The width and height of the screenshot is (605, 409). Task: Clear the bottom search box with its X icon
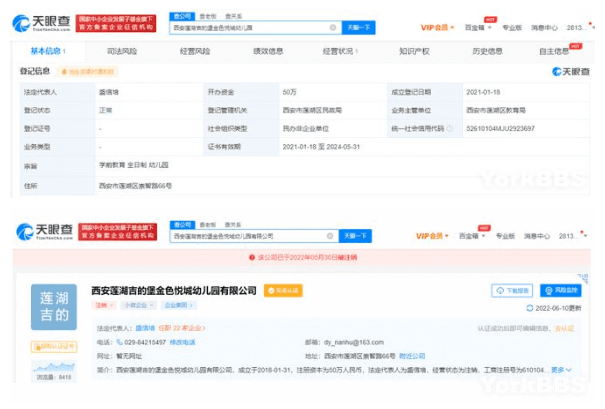[330, 236]
